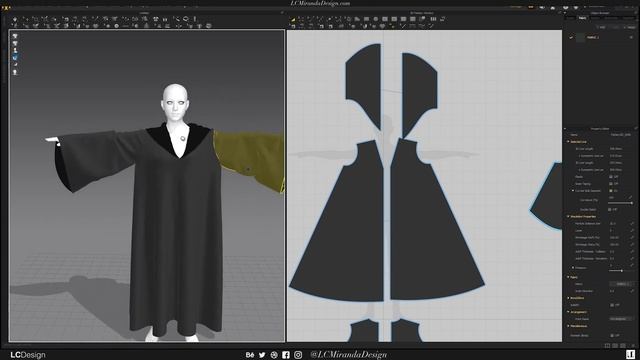The image size is (640, 360).
Task: Click the Name field in Property Editor
Action: pyautogui.click(x=622, y=135)
